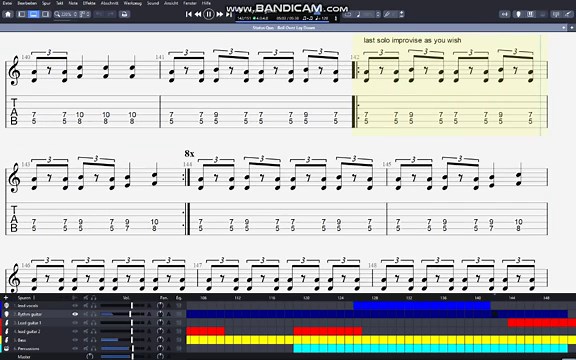This screenshot has height=360, width=576.
Task: Select the Status Quo document tab
Action: pos(283,28)
